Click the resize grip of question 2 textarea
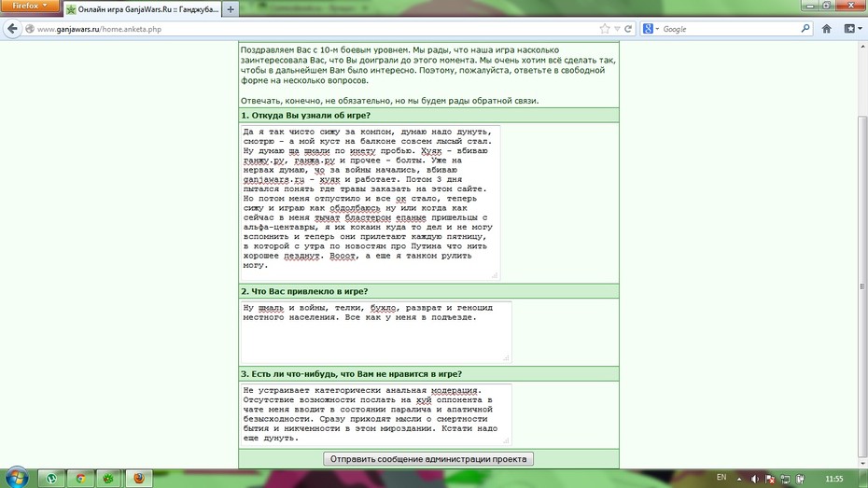 [x=506, y=358]
